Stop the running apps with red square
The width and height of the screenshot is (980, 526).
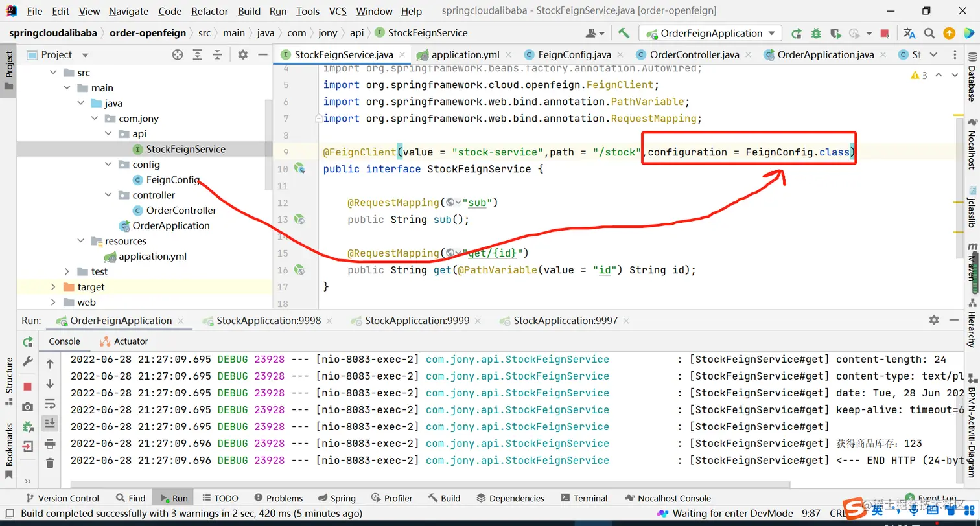point(885,33)
